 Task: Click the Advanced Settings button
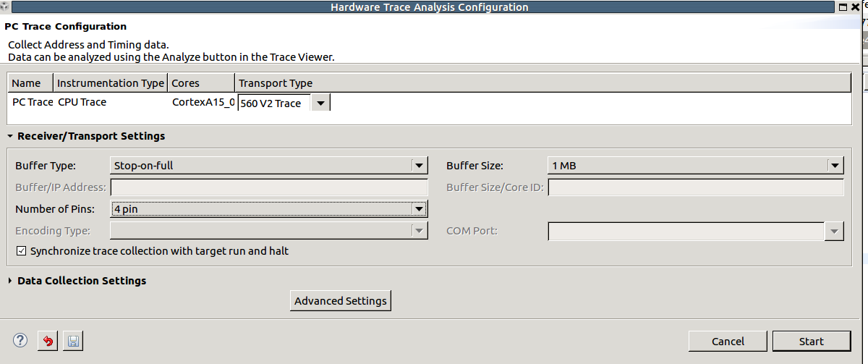(340, 301)
